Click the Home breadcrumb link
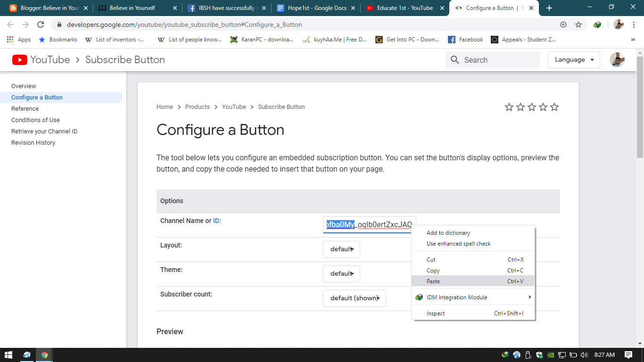The image size is (644, 362). tap(165, 107)
